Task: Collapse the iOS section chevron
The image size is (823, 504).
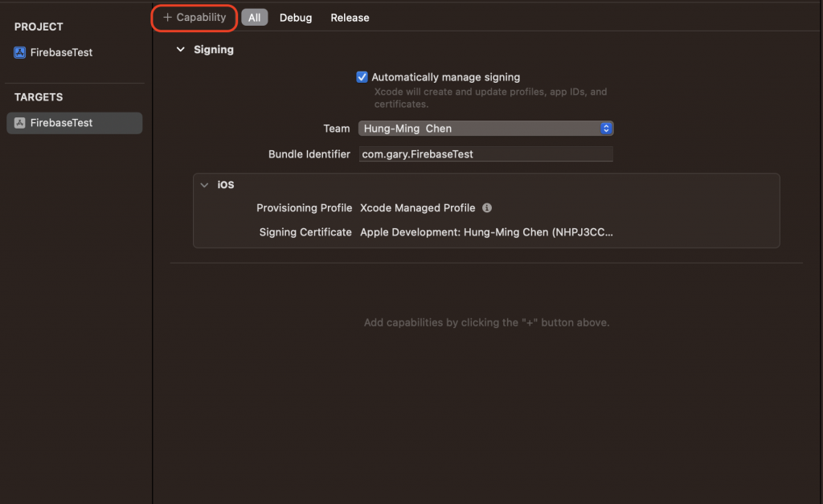Action: [x=205, y=185]
